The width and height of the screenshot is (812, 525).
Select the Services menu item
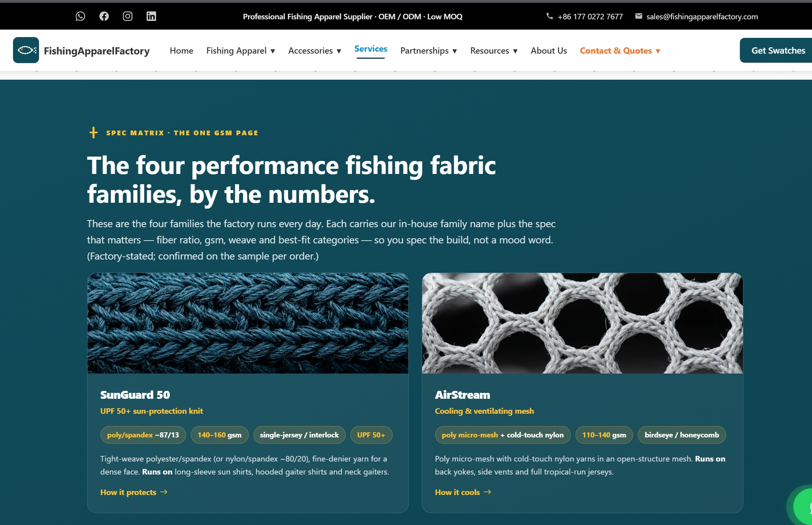[x=371, y=49]
